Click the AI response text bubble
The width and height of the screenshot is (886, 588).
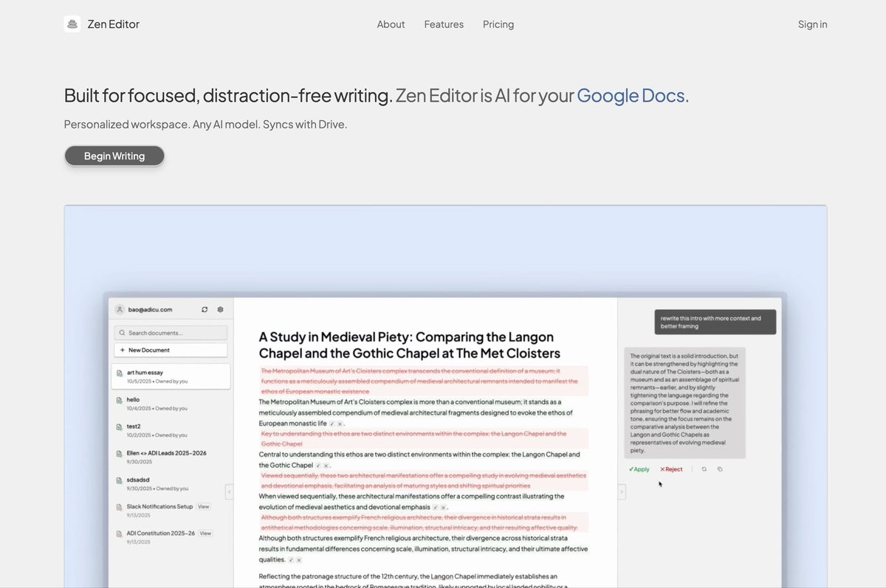pyautogui.click(x=684, y=403)
